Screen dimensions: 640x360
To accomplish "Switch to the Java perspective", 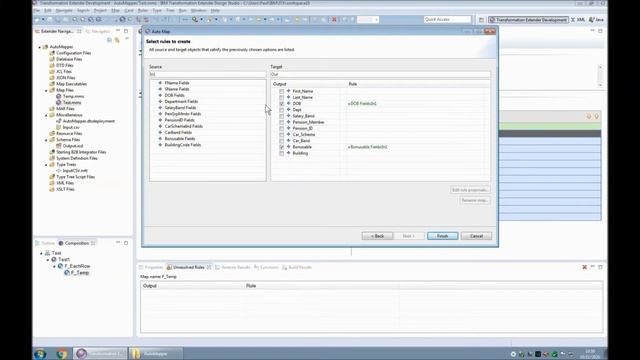I will pyautogui.click(x=596, y=20).
